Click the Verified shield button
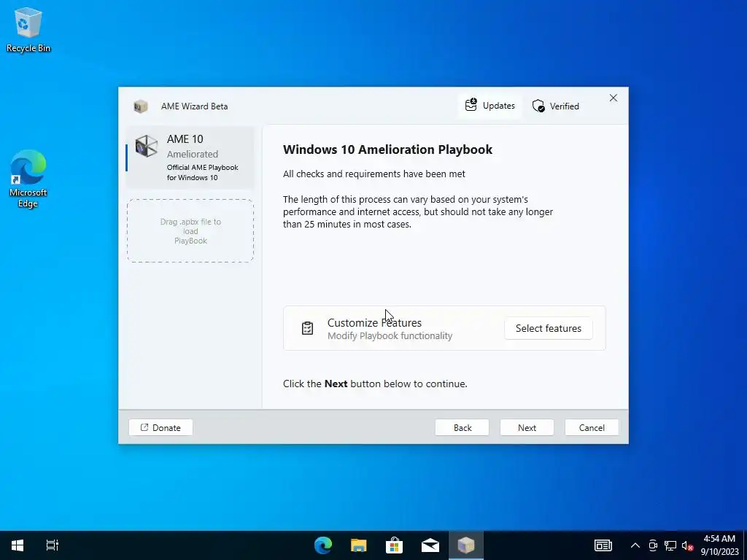747x560 pixels. 555,106
